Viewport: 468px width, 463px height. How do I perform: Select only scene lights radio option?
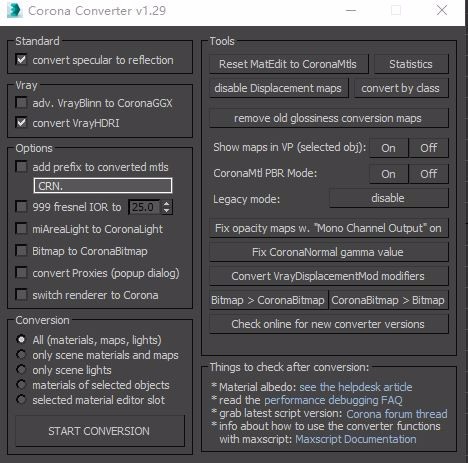(21, 370)
